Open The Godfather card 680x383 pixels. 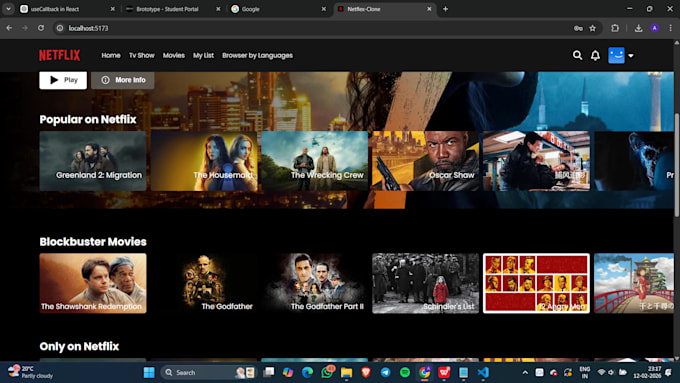(204, 283)
